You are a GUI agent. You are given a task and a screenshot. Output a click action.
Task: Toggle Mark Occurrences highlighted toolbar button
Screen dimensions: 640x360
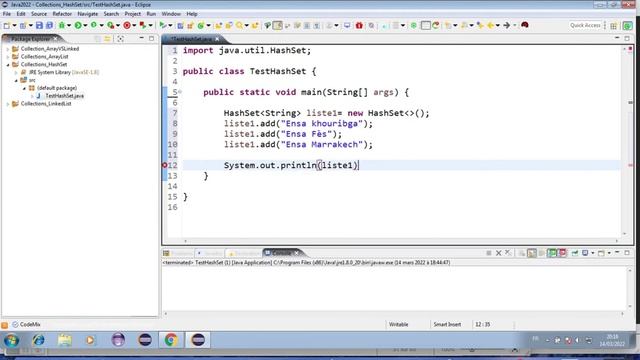[277, 25]
